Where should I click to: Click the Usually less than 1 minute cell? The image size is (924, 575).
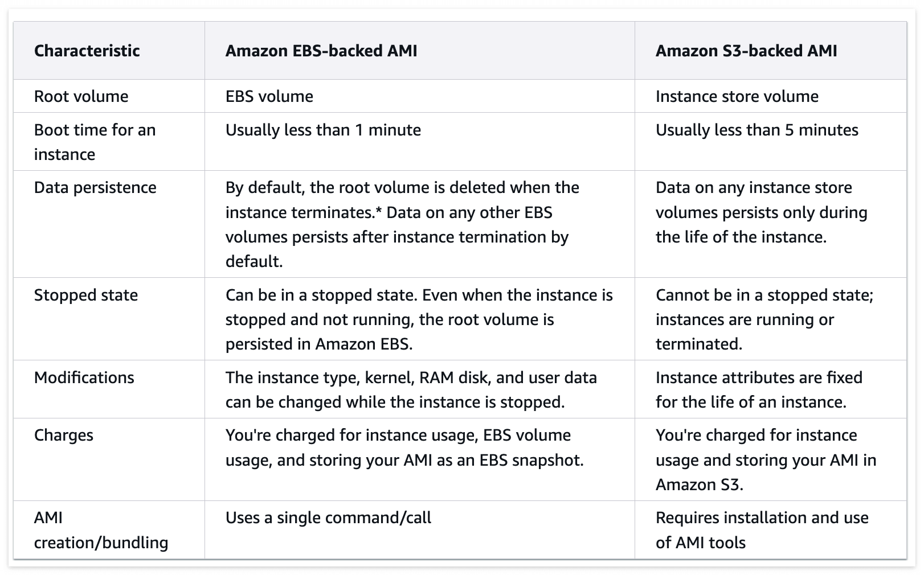[323, 130]
